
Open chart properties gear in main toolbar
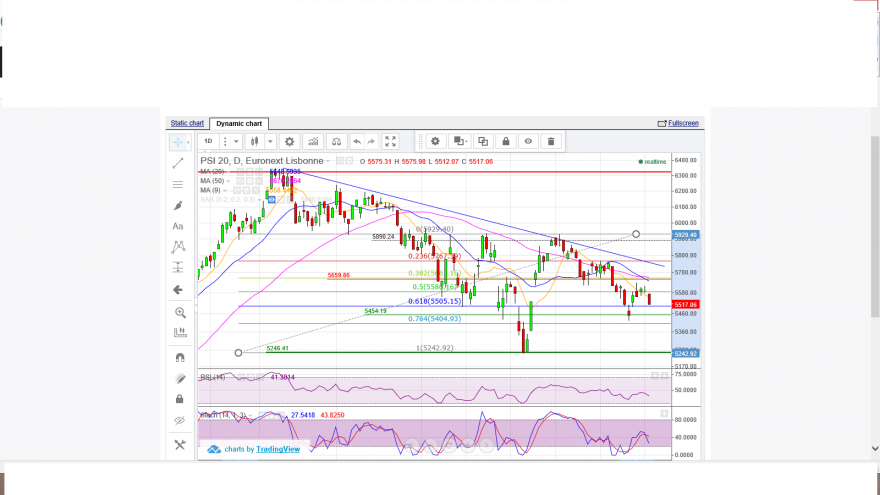click(290, 141)
